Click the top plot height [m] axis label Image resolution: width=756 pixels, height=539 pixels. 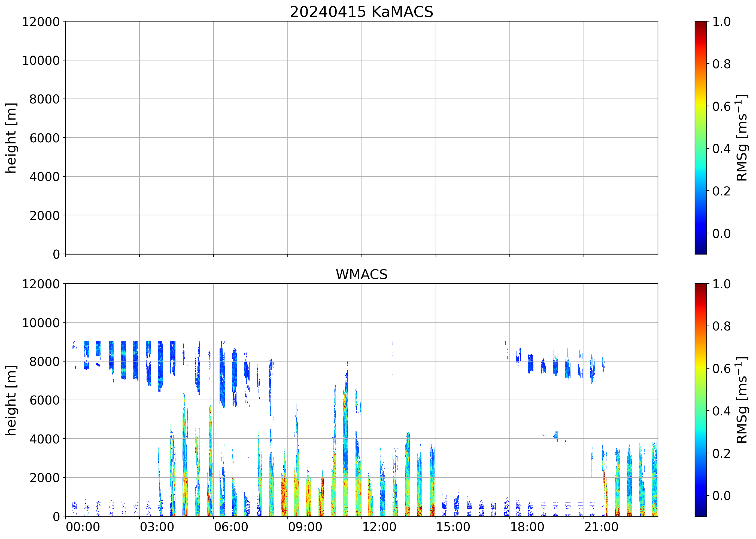coord(11,138)
